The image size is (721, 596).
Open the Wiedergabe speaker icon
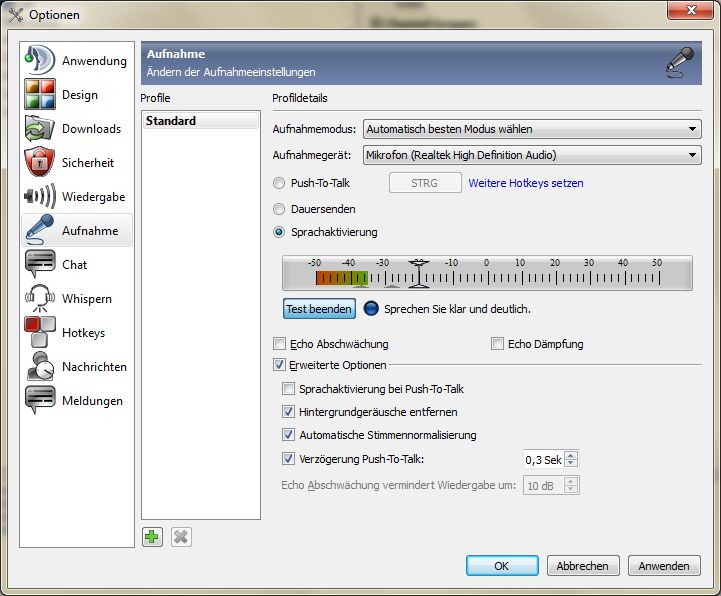(x=40, y=196)
